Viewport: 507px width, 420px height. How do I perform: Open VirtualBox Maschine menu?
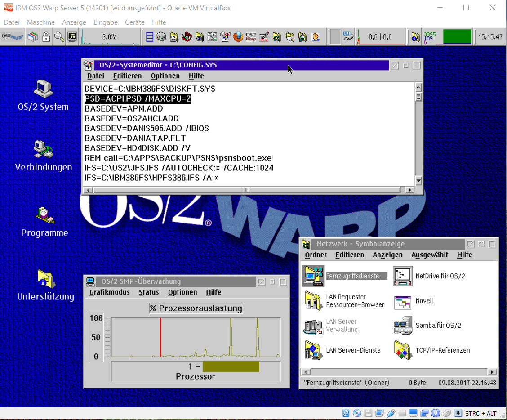pyautogui.click(x=41, y=22)
